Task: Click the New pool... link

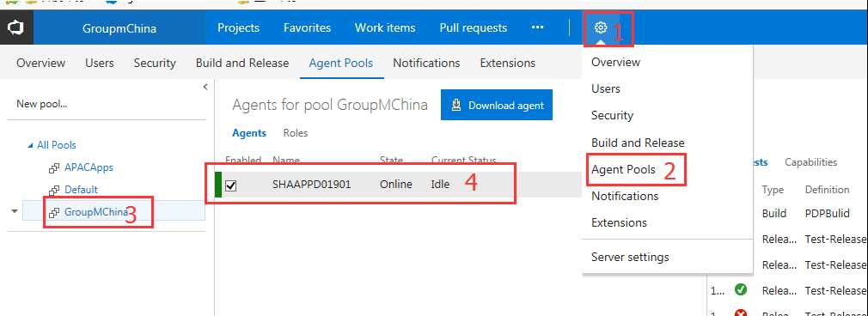Action: click(x=42, y=104)
